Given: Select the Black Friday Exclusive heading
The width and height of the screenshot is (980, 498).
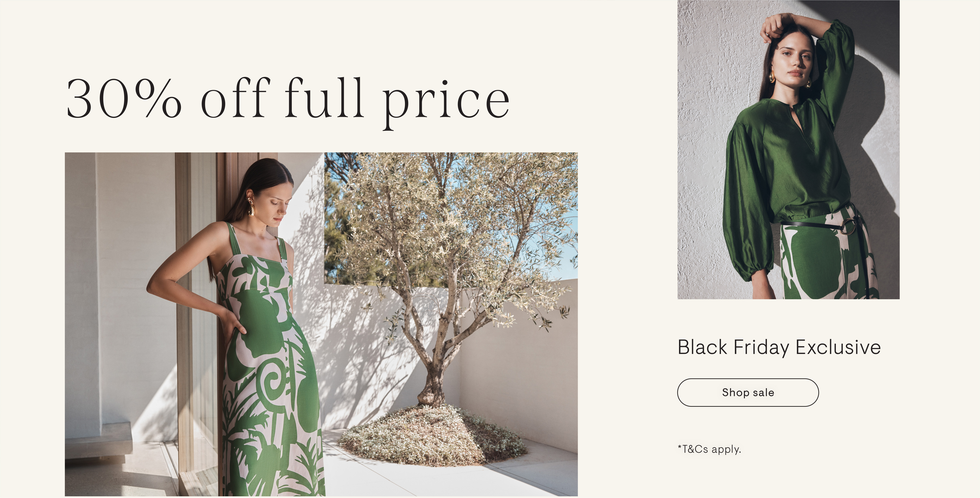Looking at the screenshot, I should 779,347.
